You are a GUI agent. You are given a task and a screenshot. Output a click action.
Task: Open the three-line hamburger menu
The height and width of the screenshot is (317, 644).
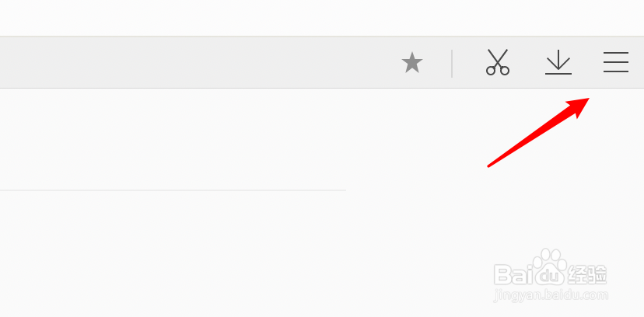pyautogui.click(x=616, y=62)
